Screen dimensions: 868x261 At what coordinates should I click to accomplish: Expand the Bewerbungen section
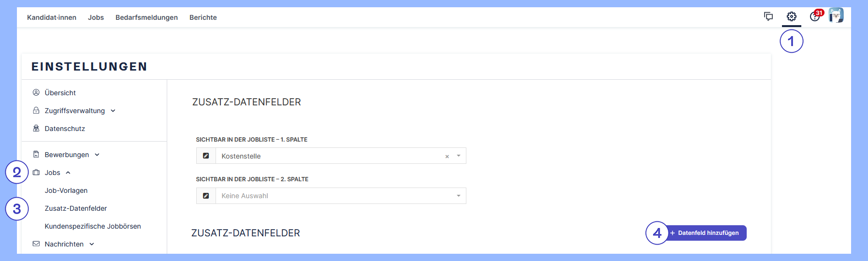97,155
